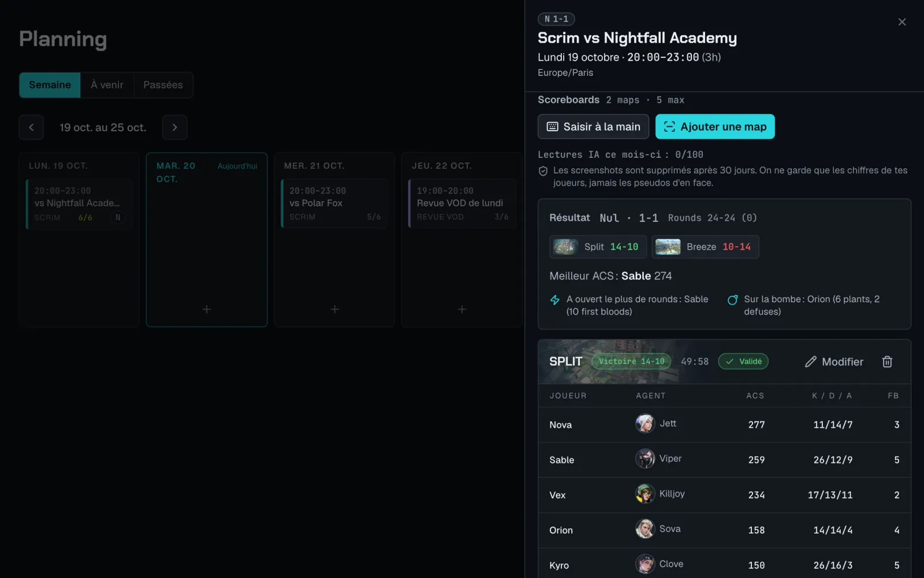924x578 pixels.
Task: Add event on Jeudi 22 oct. plus icon
Action: coord(462,309)
